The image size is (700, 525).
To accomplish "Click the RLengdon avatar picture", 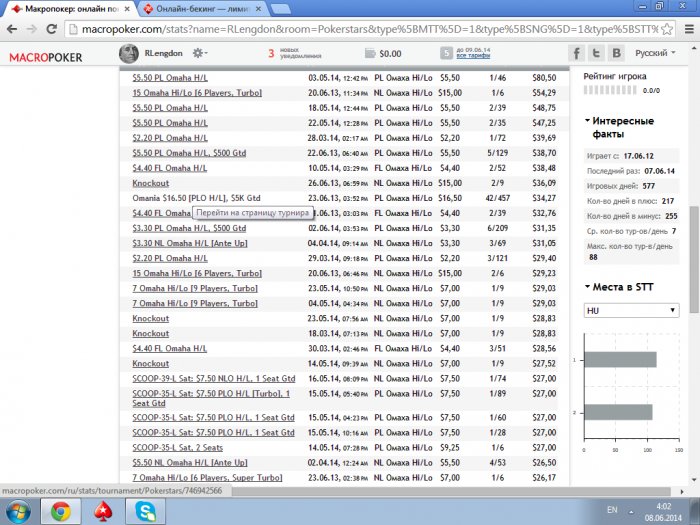I will [x=129, y=54].
